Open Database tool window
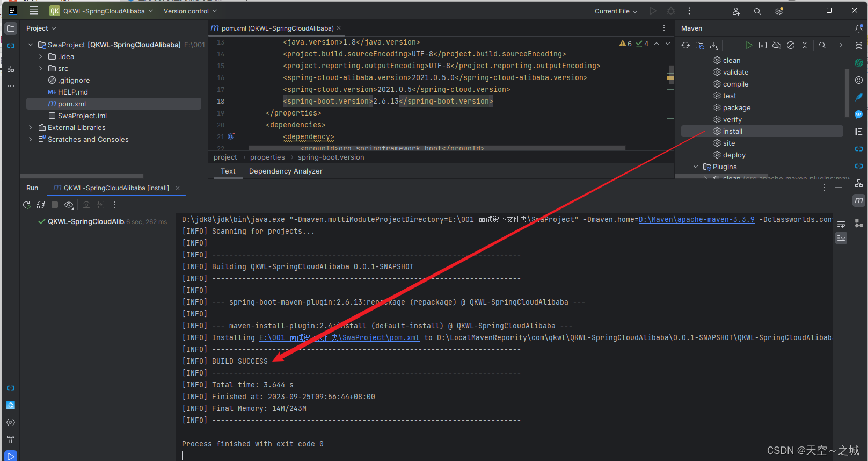Screen dimensions: 868x461 (859, 46)
